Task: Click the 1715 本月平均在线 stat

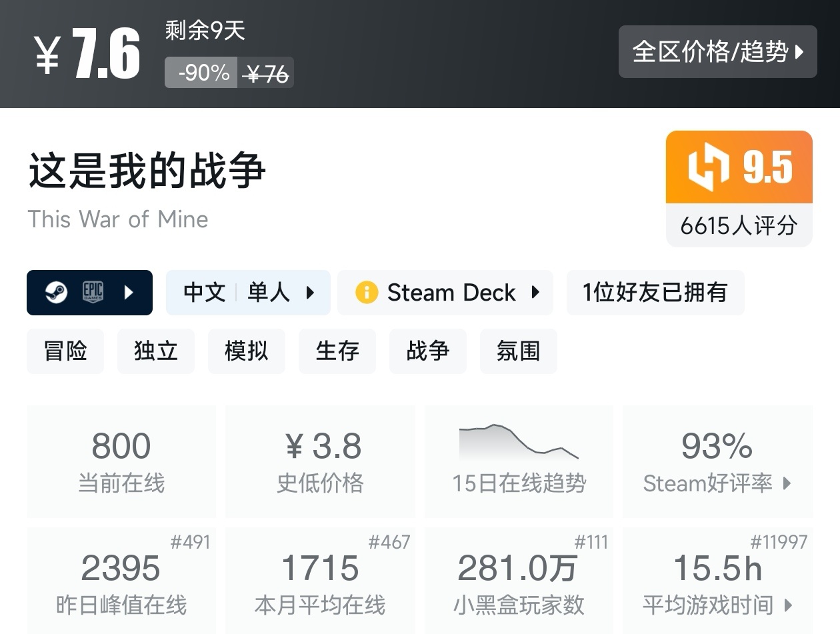Action: point(320,581)
